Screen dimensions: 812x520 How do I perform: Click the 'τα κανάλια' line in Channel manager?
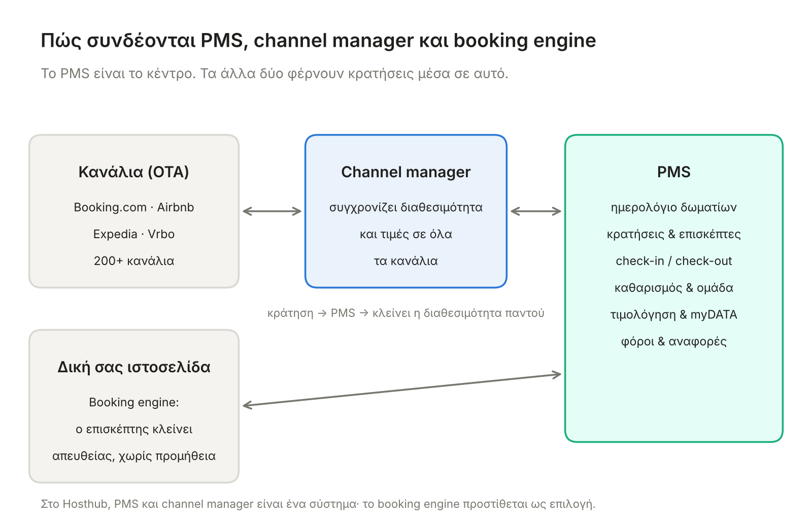pyautogui.click(x=406, y=261)
